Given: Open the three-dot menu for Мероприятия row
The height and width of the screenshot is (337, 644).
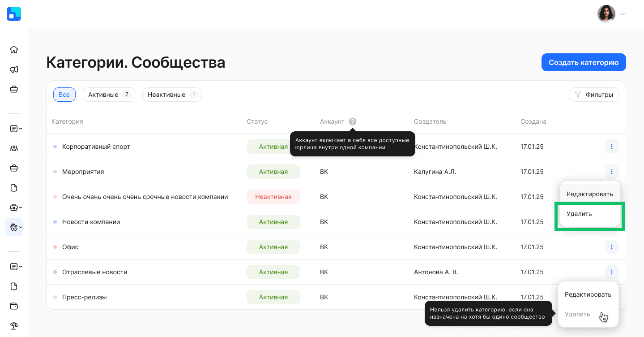Looking at the screenshot, I should (x=611, y=172).
